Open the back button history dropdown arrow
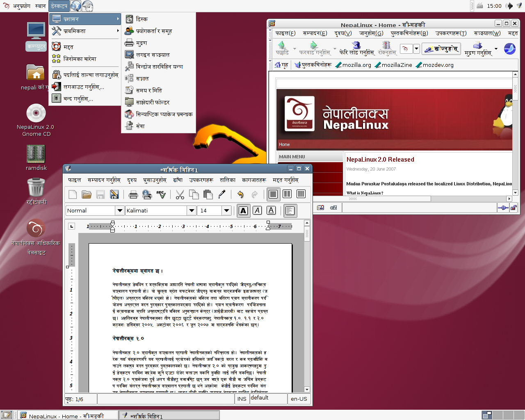 coord(294,49)
